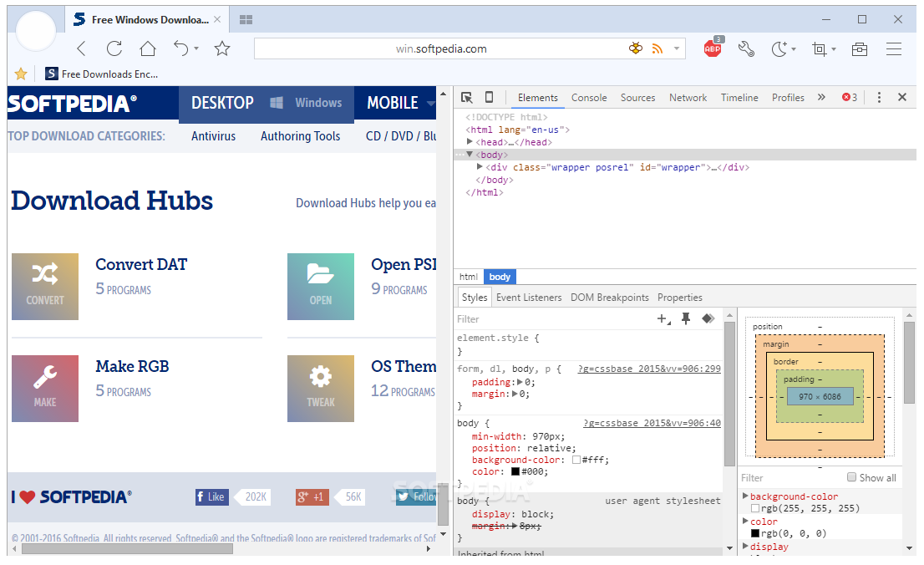This screenshot has width=924, height=565.
Task: Reload the current page
Action: (x=114, y=48)
